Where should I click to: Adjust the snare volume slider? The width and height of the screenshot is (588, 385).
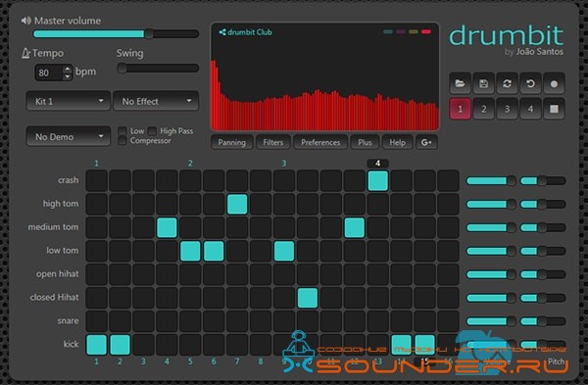(491, 321)
